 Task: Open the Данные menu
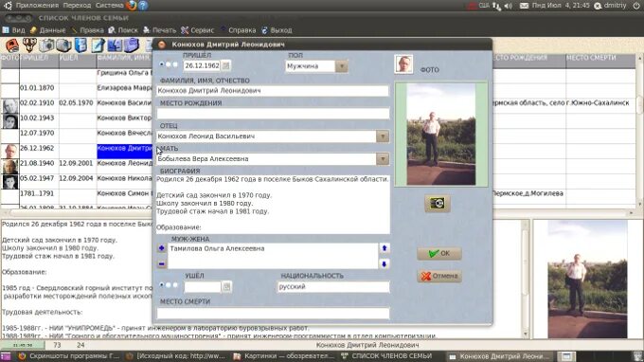click(47, 30)
